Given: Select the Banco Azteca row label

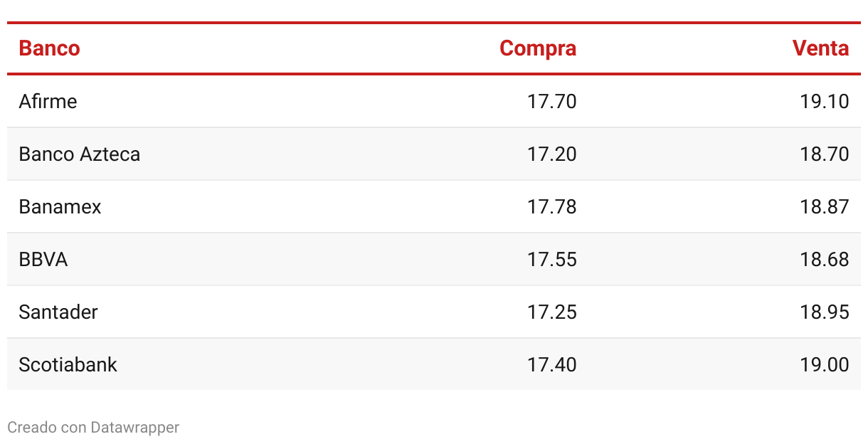Looking at the screenshot, I should click(x=80, y=154).
